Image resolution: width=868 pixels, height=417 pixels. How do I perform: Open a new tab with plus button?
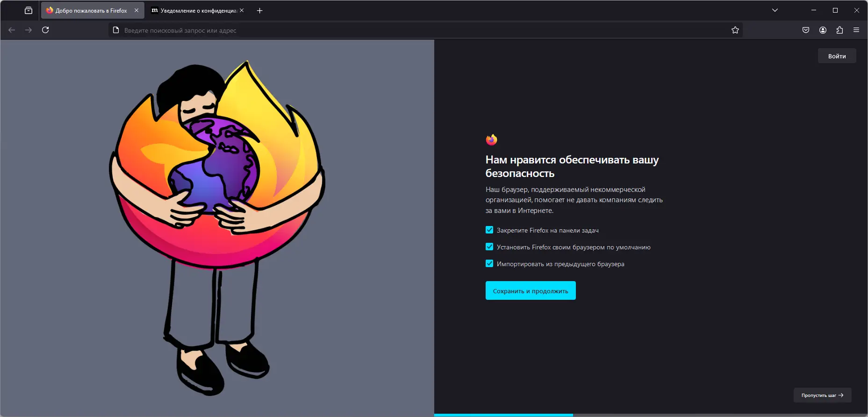(x=260, y=10)
